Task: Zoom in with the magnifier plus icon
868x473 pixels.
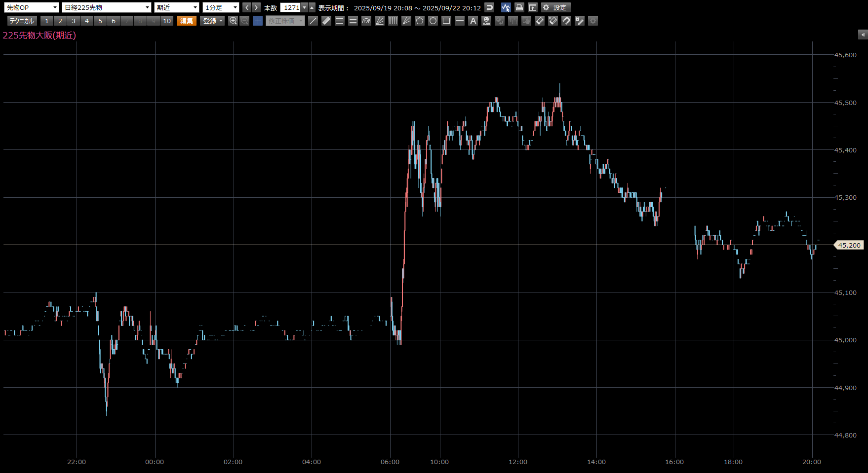Action: coord(233,21)
